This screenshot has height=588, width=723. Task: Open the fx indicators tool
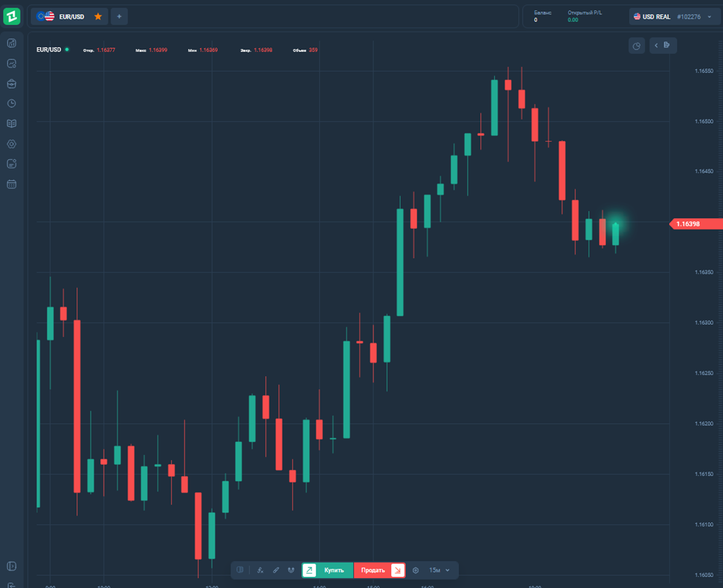pyautogui.click(x=260, y=570)
